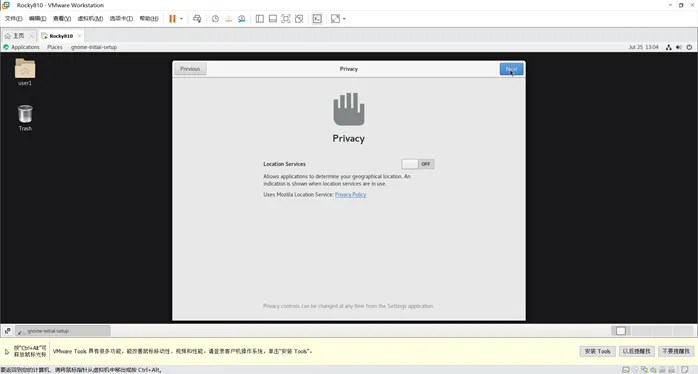Image resolution: width=698 pixels, height=374 pixels.
Task: Click gnome-initial-setup in the top bar
Action: click(x=93, y=47)
